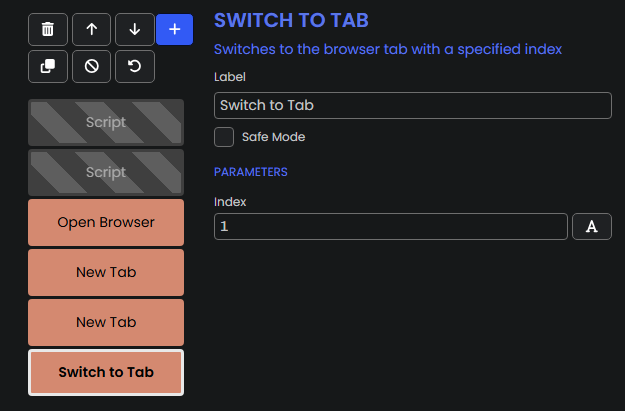Enable the Safe Mode checkbox
The image size is (625, 411).
point(224,137)
